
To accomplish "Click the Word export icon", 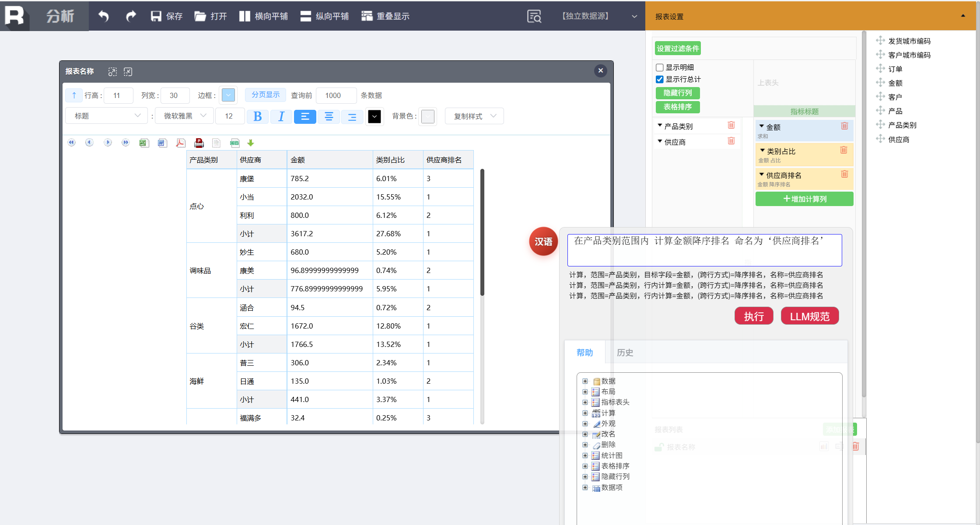I will pos(162,143).
